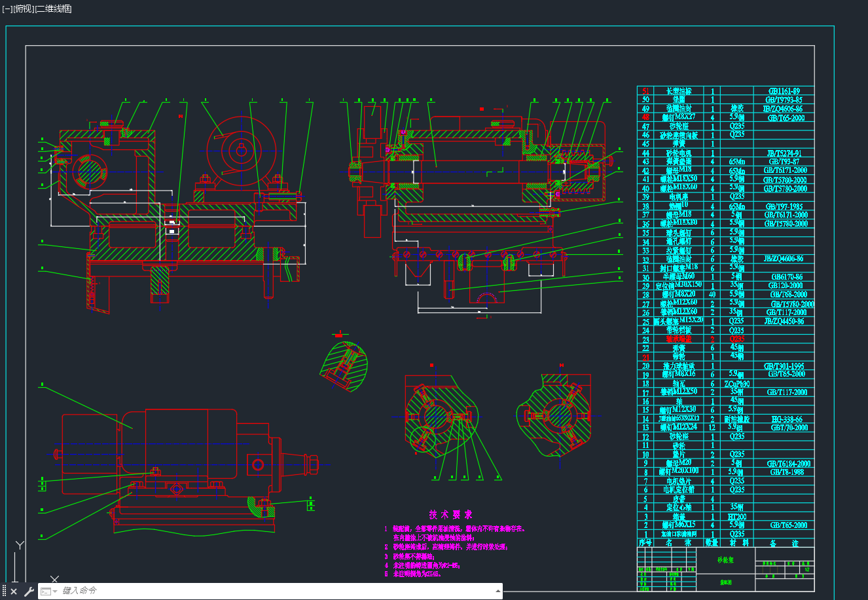Select material text 耐油橡胶 in row 14
Image resolution: width=868 pixels, height=600 pixels.
coord(737,419)
